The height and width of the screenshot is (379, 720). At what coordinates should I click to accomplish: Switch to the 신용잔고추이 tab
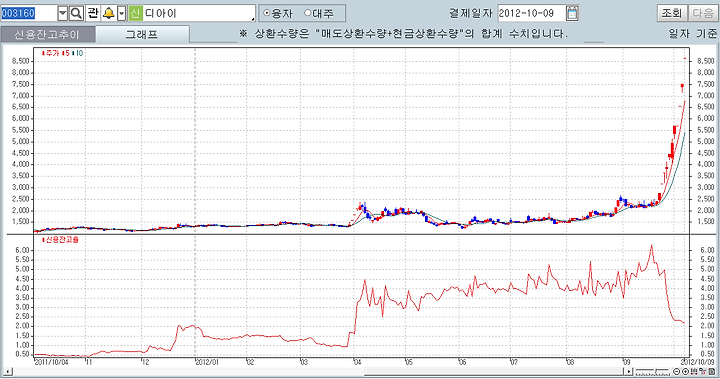(x=48, y=34)
